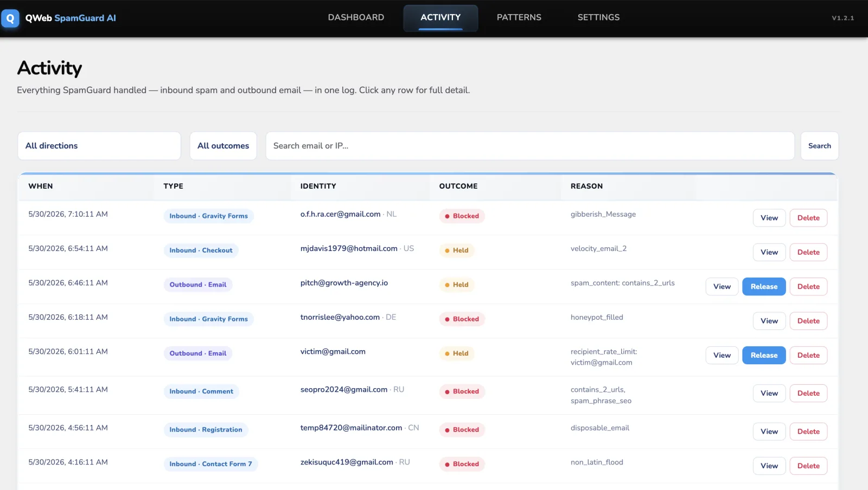View the victim@gmail.com entry

pyautogui.click(x=722, y=356)
